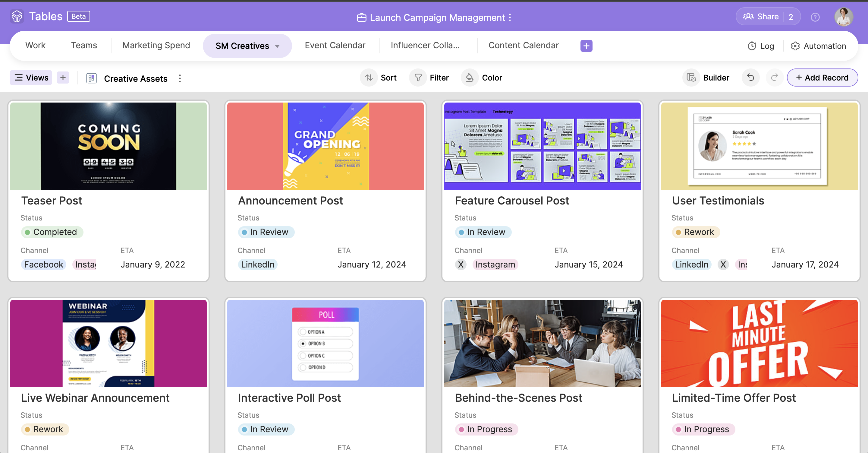Click the undo icon
Image resolution: width=868 pixels, height=453 pixels.
750,77
